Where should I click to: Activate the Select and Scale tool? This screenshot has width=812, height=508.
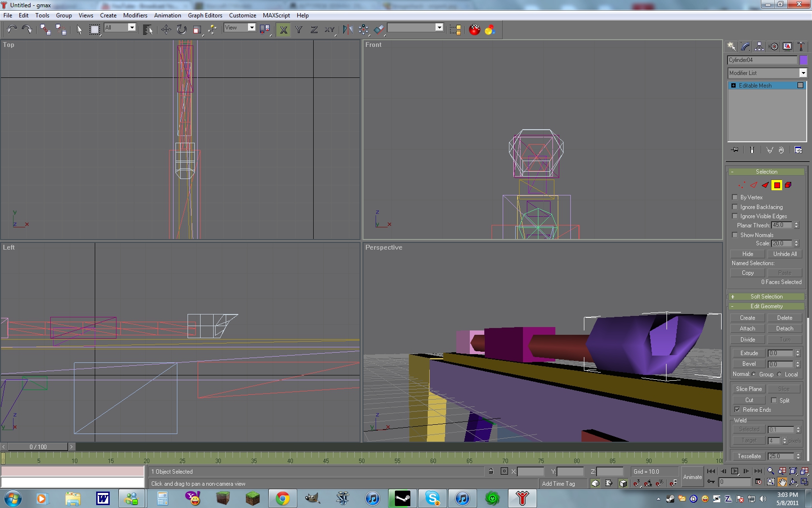pyautogui.click(x=197, y=30)
